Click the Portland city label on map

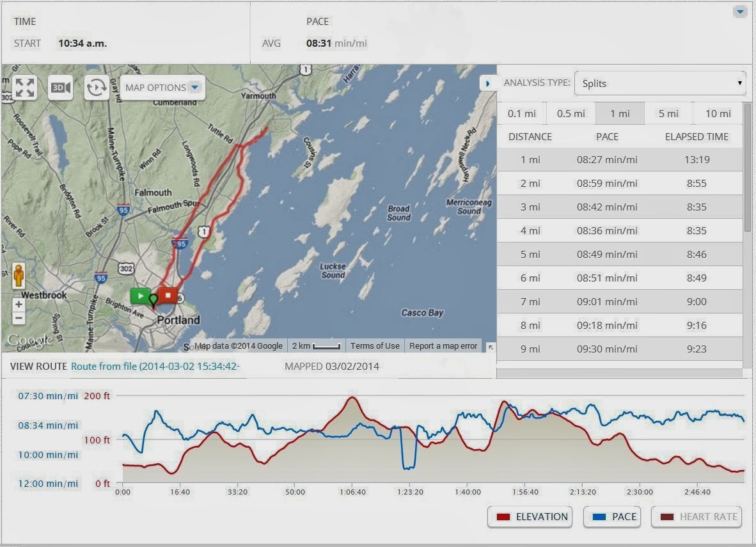point(178,320)
